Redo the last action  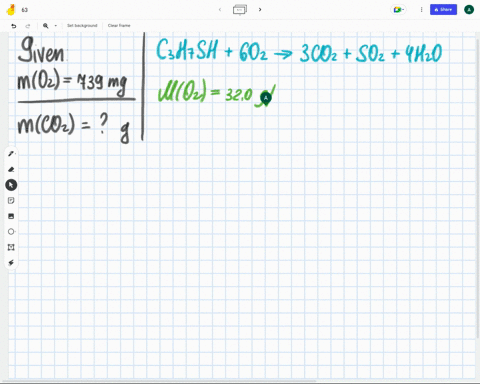(x=28, y=26)
